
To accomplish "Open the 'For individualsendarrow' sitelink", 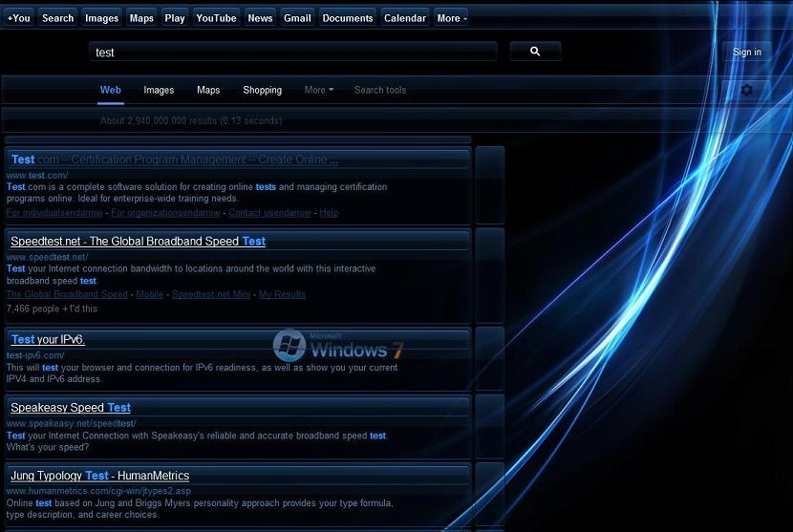I will click(x=54, y=213).
